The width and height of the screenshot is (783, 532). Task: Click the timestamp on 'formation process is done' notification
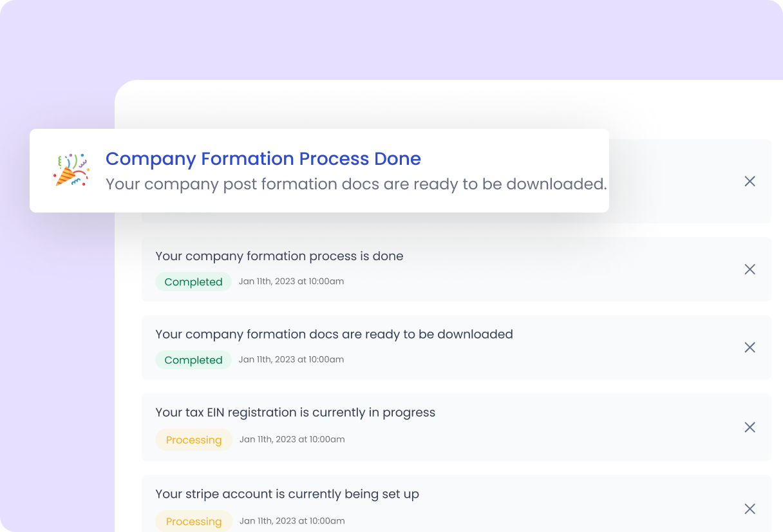291,281
